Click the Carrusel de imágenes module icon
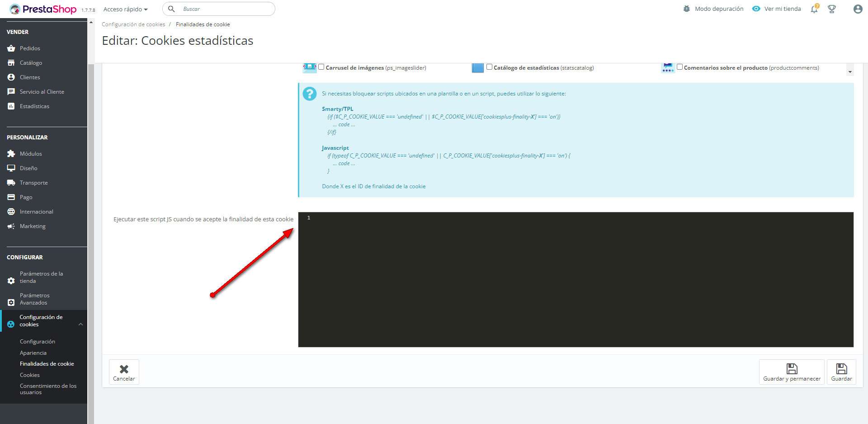Image resolution: width=868 pixels, height=424 pixels. tap(310, 67)
